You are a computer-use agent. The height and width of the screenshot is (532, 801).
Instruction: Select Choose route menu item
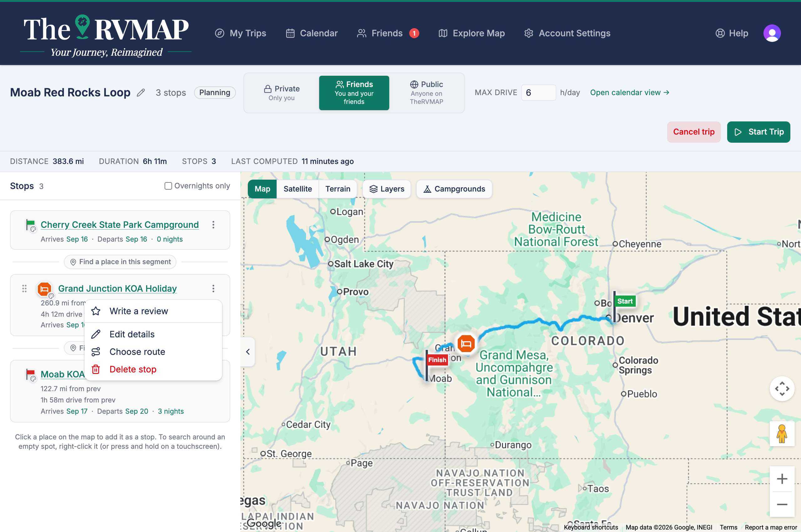click(153, 352)
